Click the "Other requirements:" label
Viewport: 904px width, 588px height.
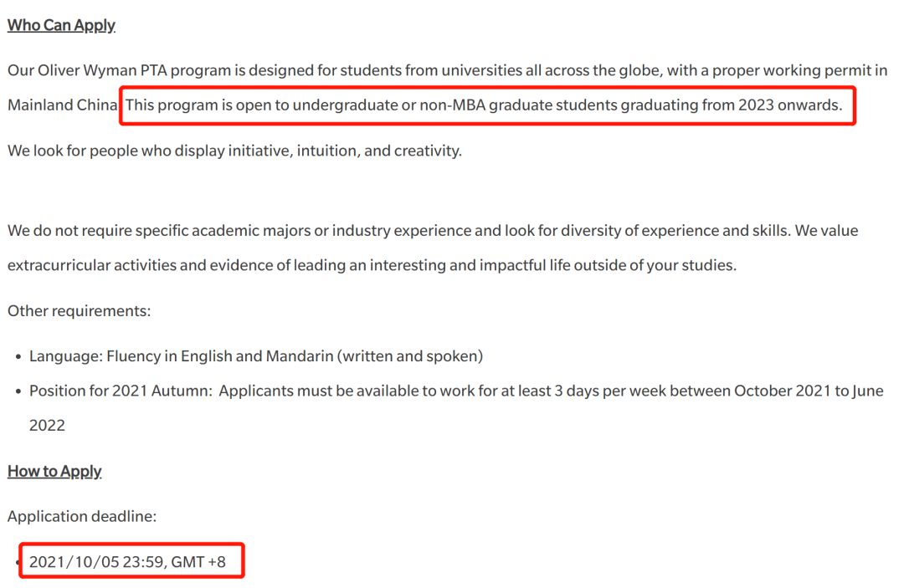click(x=79, y=310)
